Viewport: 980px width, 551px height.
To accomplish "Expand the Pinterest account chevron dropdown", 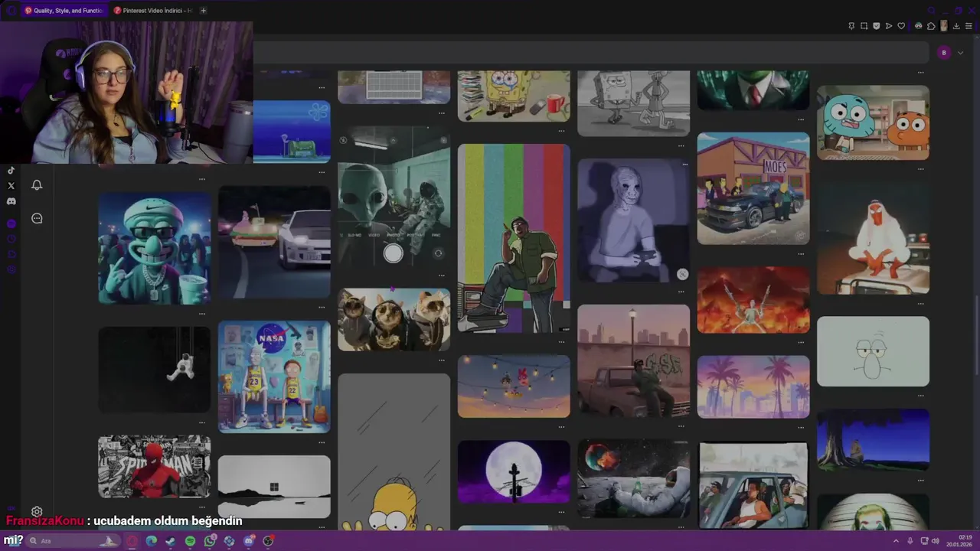I will click(960, 53).
